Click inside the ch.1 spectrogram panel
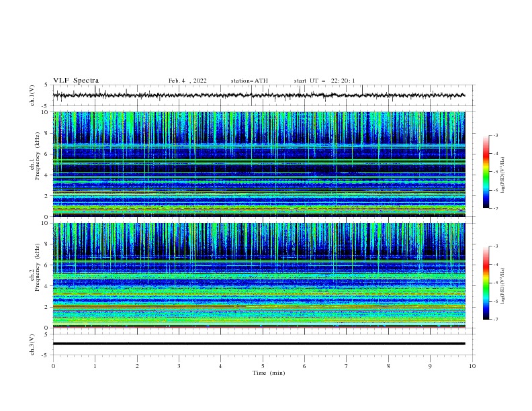Screen dimensions: 532x411 (259, 164)
